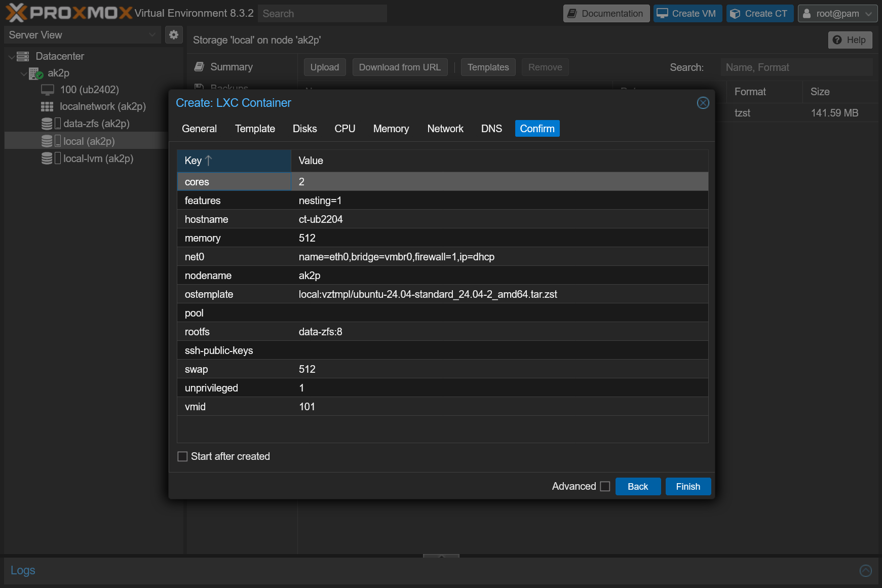
Task: Expand the Logs panel with the round arrow
Action: pos(866,571)
